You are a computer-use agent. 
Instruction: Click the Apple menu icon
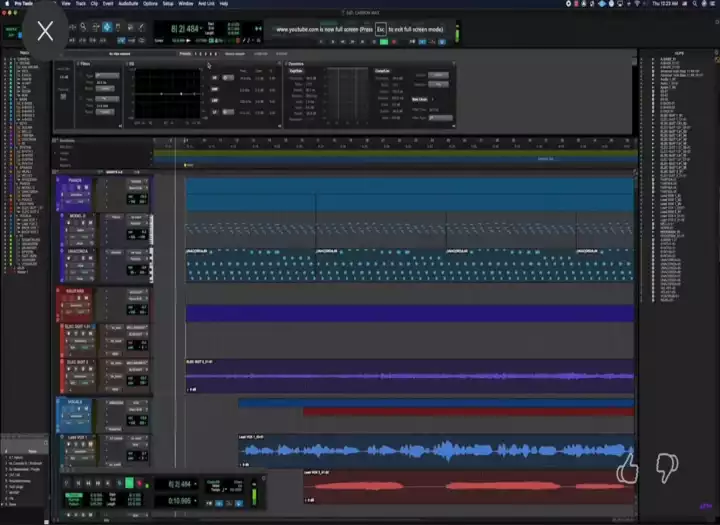6,4
